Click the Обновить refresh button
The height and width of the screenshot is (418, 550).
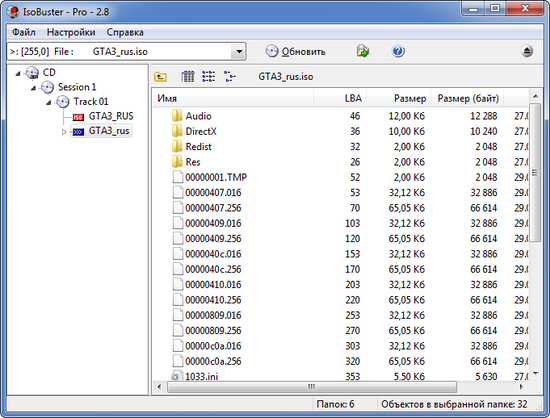click(x=295, y=52)
